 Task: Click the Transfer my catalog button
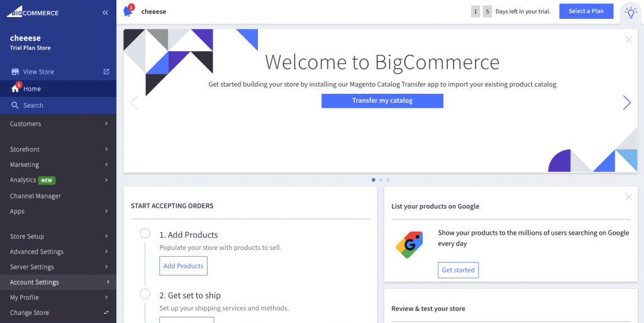tap(382, 101)
